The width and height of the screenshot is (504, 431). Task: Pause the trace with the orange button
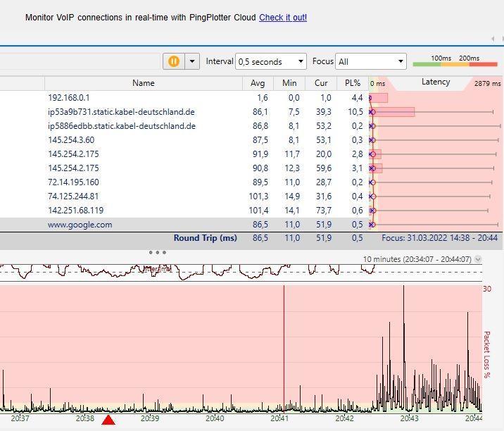pyautogui.click(x=173, y=61)
